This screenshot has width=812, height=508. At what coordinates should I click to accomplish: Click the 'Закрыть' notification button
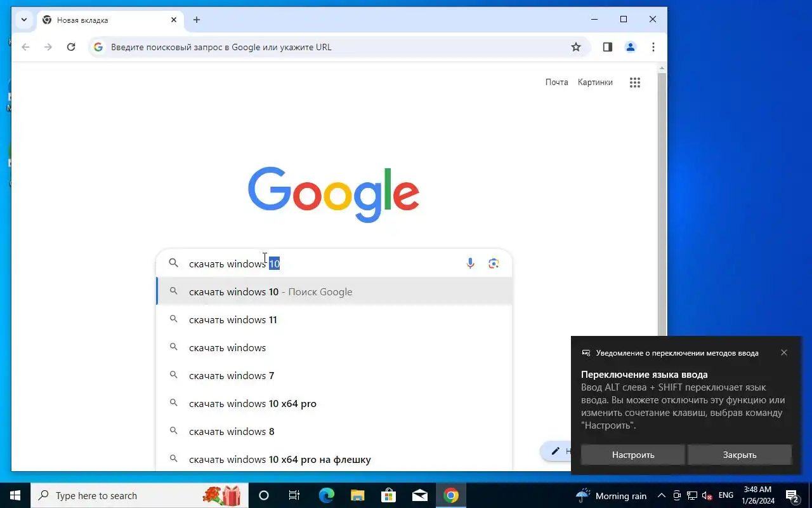coord(740,455)
